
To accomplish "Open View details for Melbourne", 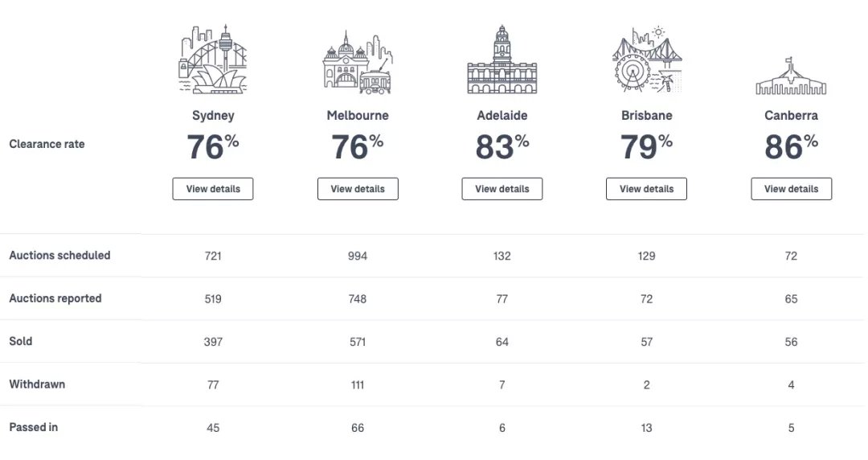I will point(358,189).
